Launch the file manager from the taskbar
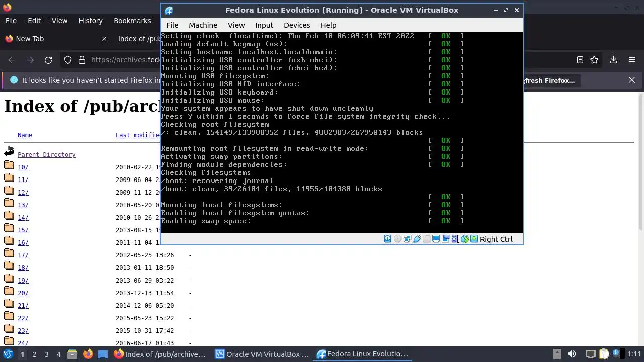 (x=72, y=354)
